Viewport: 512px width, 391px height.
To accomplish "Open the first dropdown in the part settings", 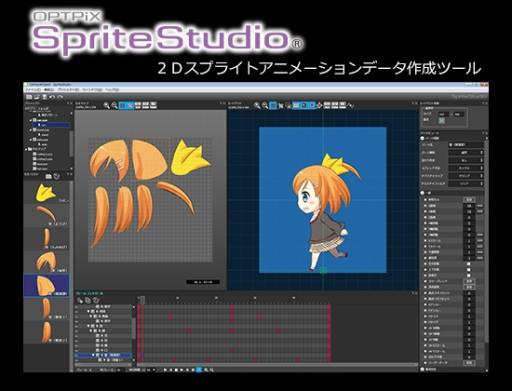I will (466, 145).
